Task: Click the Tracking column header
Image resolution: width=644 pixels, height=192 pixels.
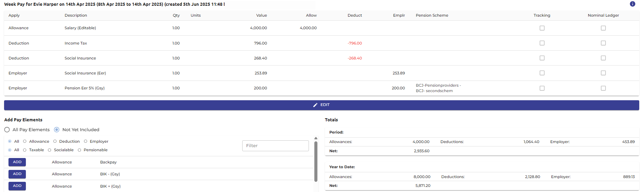Action: (x=542, y=15)
